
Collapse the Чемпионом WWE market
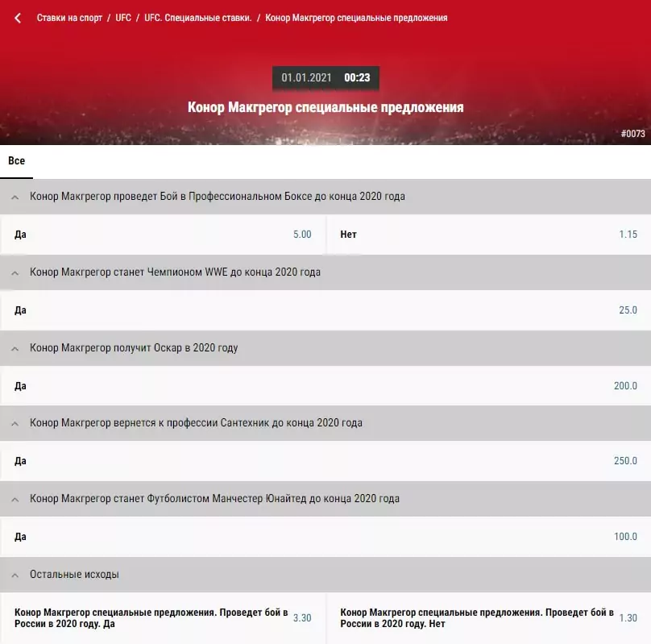[325, 272]
